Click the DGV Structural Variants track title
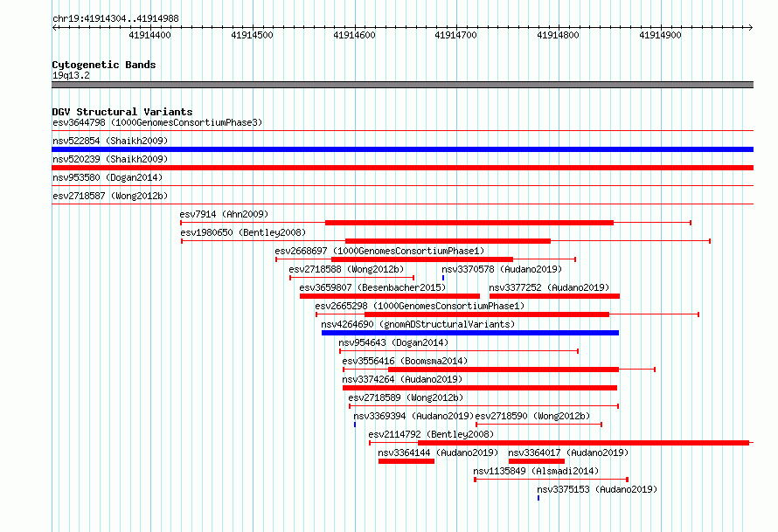The height and width of the screenshot is (532, 778). [x=122, y=112]
